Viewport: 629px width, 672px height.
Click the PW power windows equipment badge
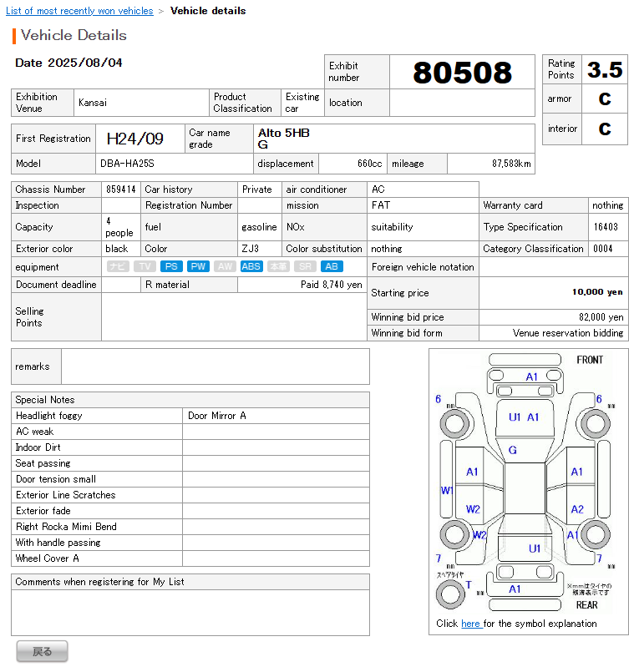tap(198, 266)
